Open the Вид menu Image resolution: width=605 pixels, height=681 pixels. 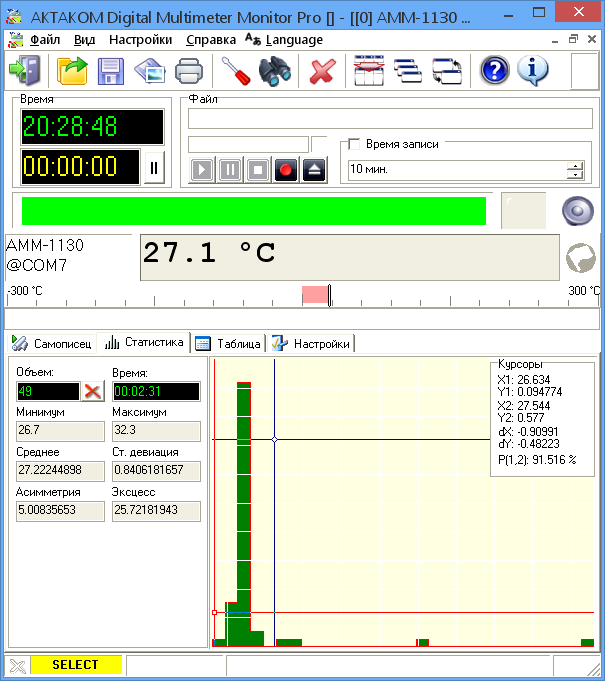(x=84, y=40)
